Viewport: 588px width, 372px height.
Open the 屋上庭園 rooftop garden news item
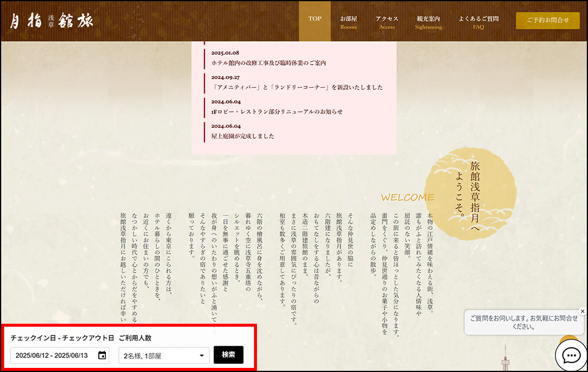pyautogui.click(x=243, y=136)
